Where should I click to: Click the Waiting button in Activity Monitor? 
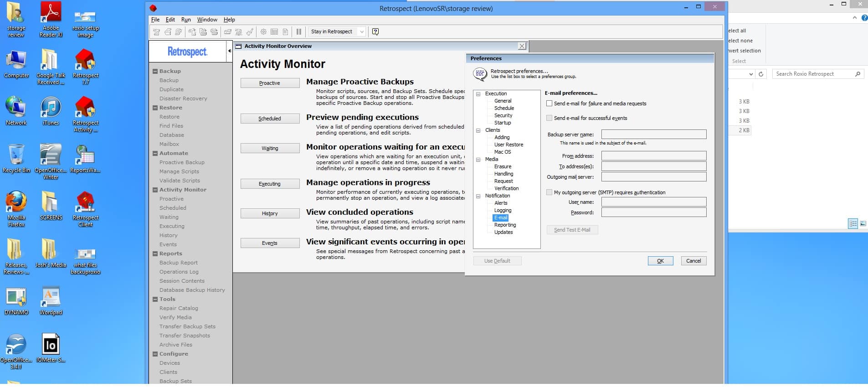[270, 148]
